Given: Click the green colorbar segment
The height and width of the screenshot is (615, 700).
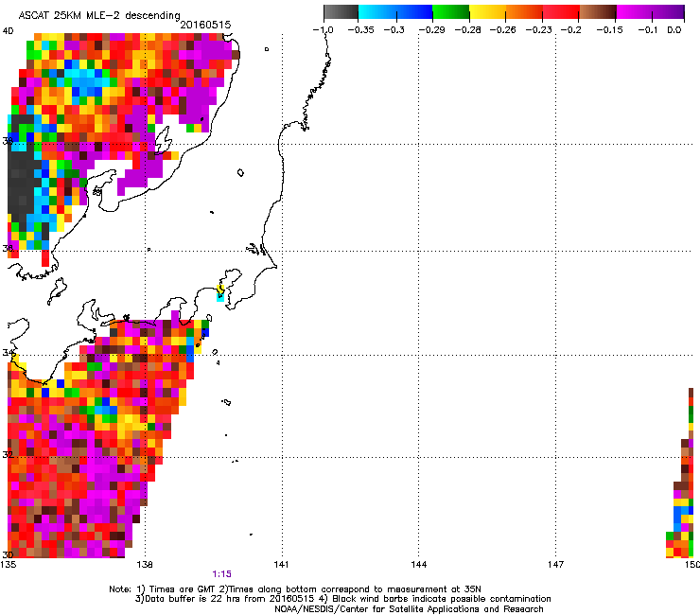Looking at the screenshot, I should click(x=451, y=12).
